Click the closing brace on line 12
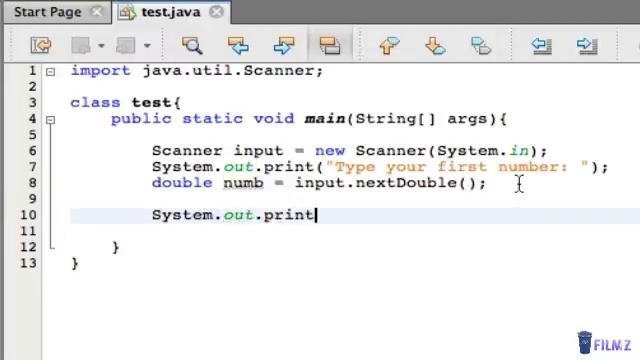The image size is (640, 360). tap(116, 247)
